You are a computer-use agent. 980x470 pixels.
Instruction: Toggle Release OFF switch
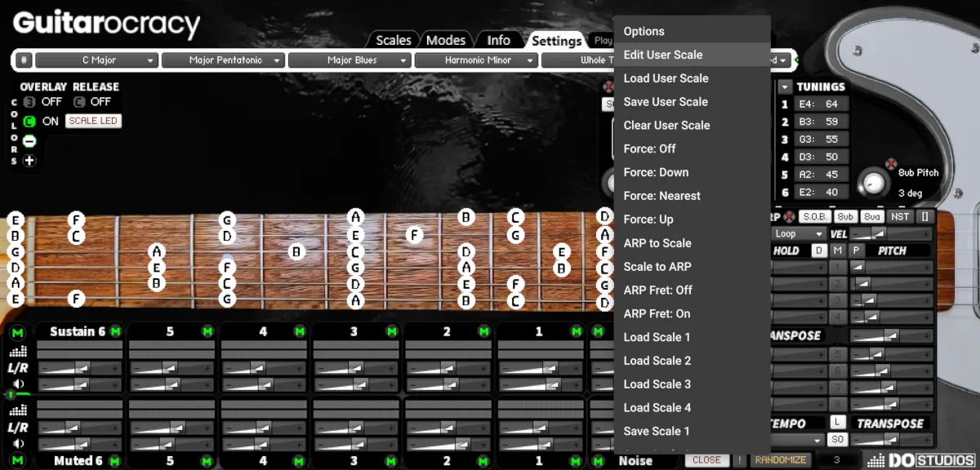coord(80,102)
